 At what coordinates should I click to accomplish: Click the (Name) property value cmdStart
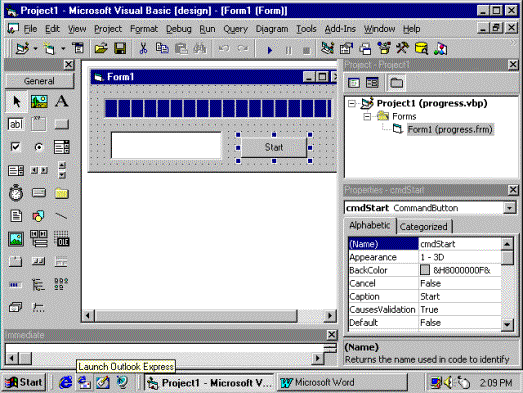point(460,244)
